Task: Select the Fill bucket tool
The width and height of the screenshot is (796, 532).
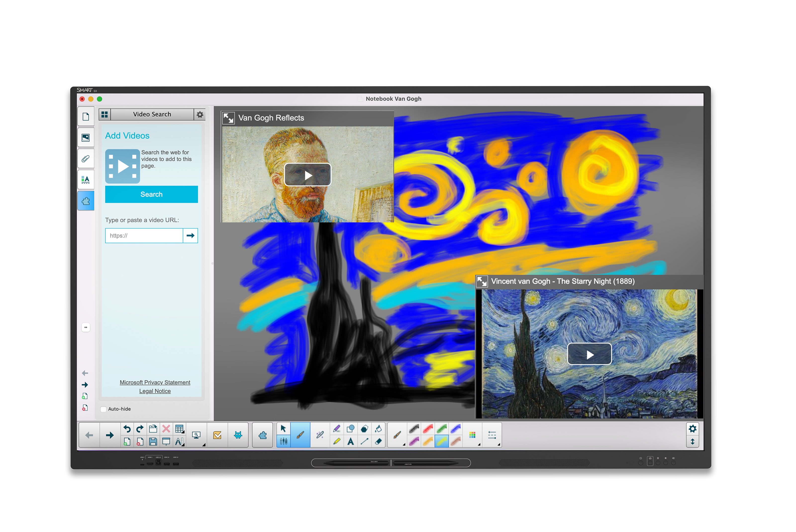Action: [378, 429]
